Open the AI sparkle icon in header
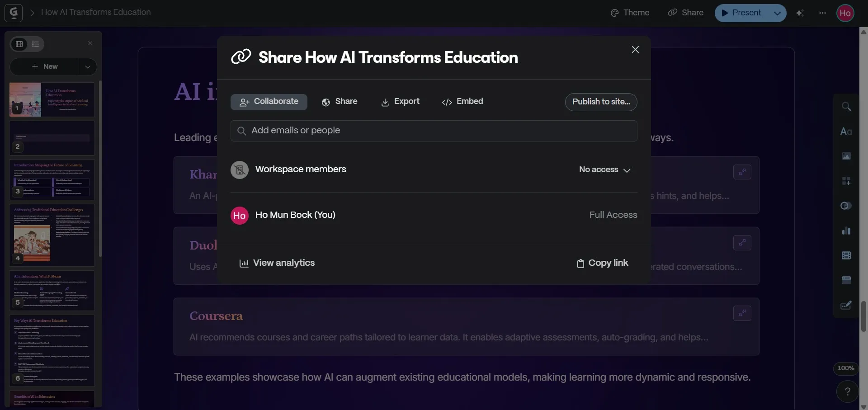868x410 pixels. [x=800, y=13]
